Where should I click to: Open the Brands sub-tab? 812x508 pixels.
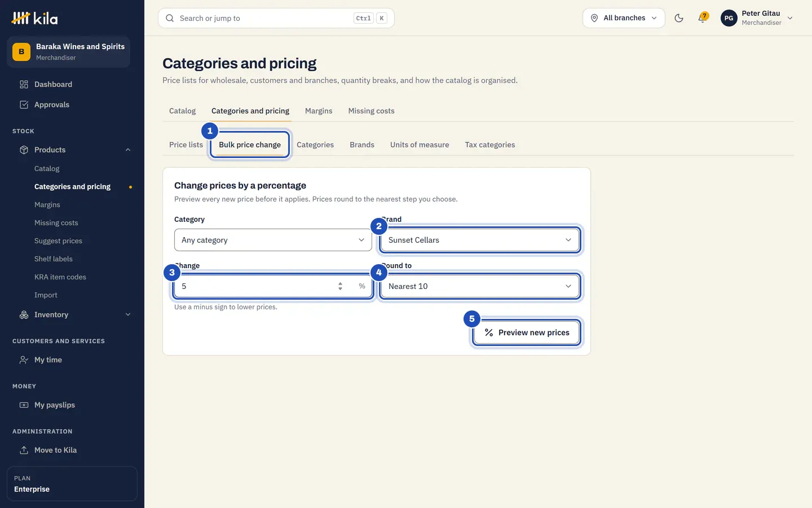362,144
